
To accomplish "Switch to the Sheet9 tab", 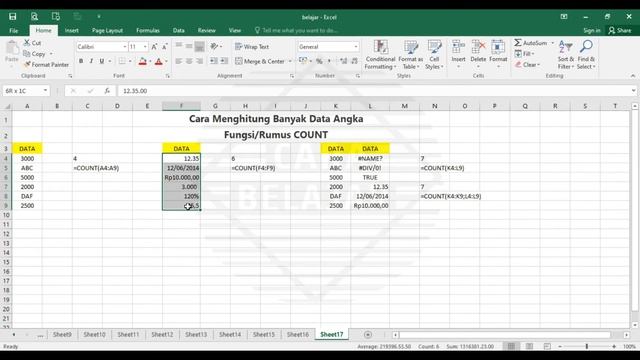I will (62, 334).
